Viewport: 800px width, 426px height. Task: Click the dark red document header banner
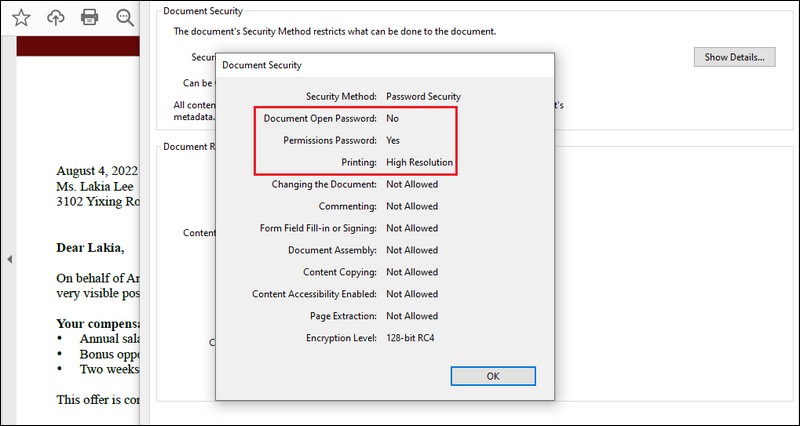[x=77, y=46]
